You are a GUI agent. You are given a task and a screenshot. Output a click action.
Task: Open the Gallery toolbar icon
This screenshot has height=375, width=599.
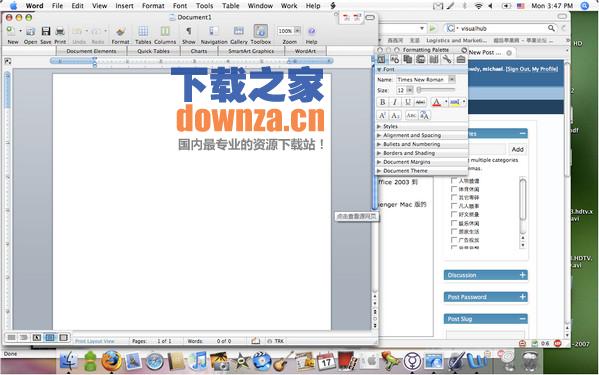click(239, 31)
